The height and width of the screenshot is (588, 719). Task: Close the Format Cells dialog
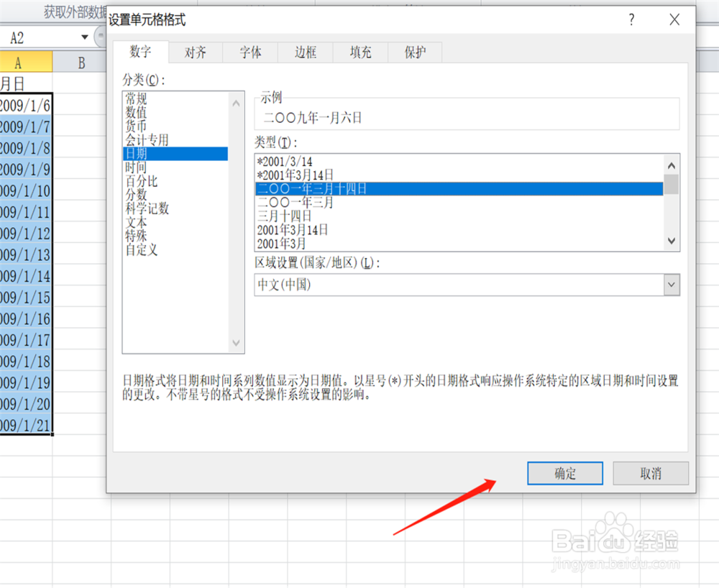pyautogui.click(x=674, y=19)
